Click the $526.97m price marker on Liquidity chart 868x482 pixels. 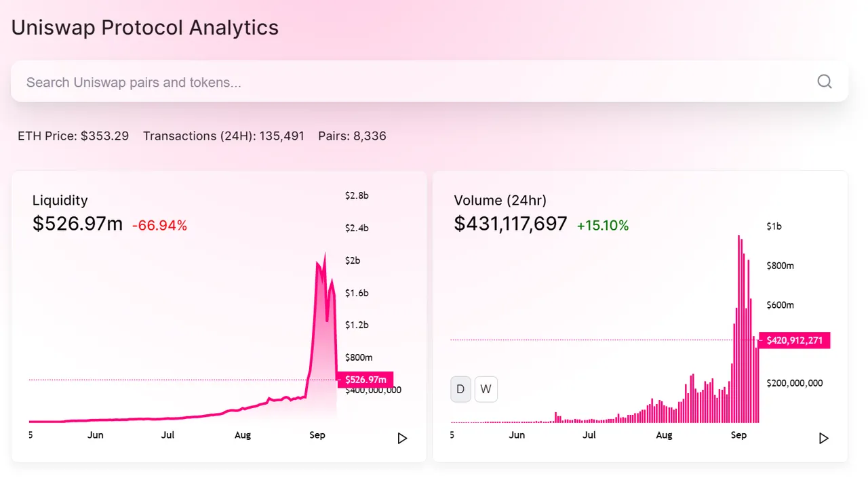tap(366, 380)
